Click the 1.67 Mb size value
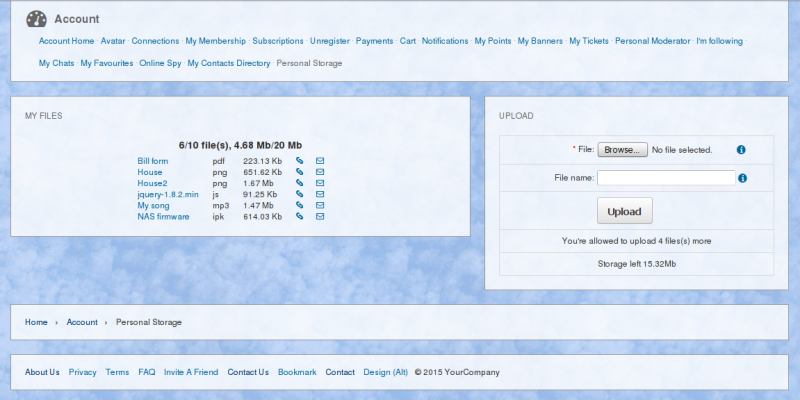Screen dimensions: 800x400 click(258, 183)
